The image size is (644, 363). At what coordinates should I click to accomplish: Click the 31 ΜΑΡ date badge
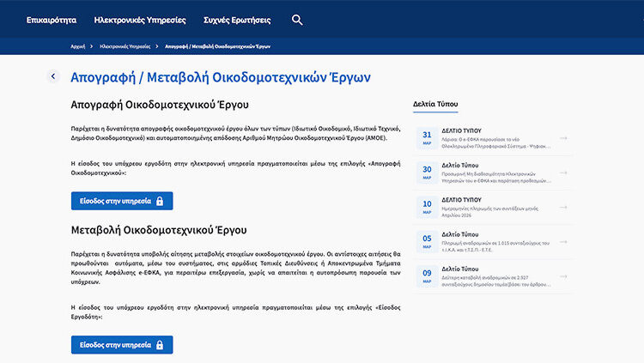[427, 137]
